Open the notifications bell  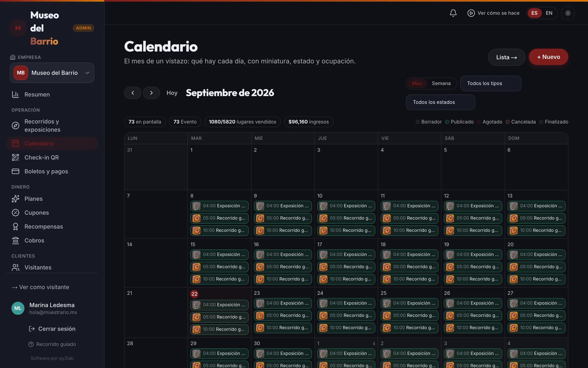453,13
